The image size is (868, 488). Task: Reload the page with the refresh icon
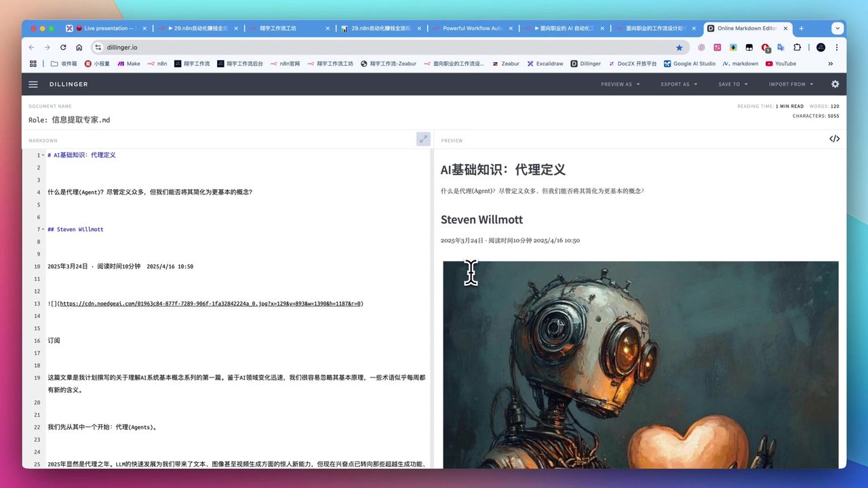[62, 47]
